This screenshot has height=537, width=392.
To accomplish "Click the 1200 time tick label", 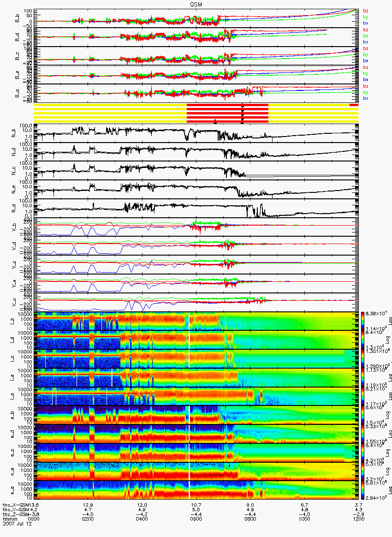I will 358,519.
